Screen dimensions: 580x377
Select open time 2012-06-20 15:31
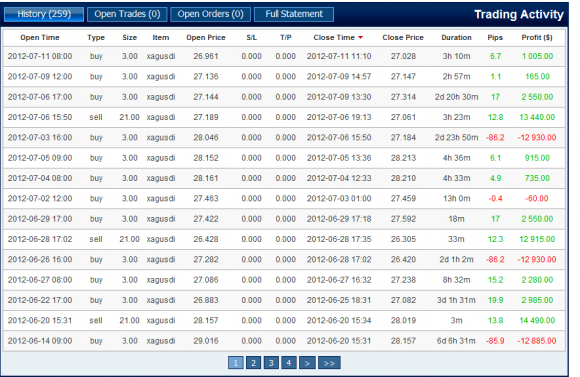click(x=40, y=321)
